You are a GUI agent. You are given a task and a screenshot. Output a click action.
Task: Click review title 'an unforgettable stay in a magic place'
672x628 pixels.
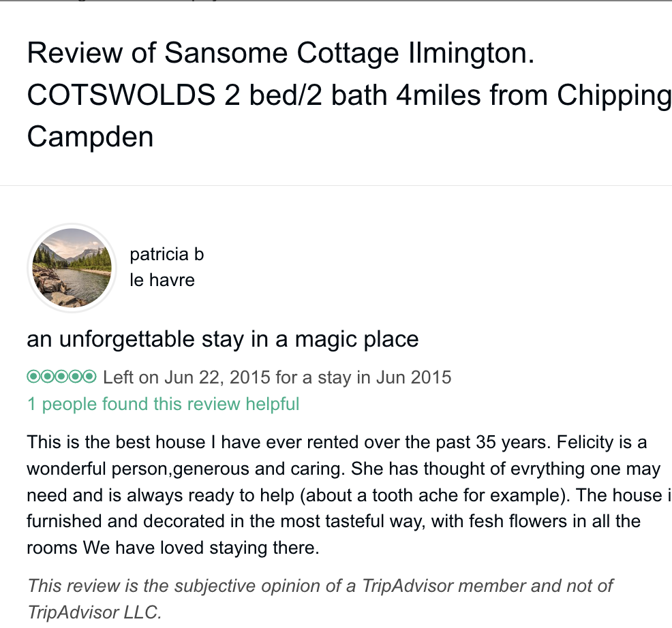click(222, 339)
